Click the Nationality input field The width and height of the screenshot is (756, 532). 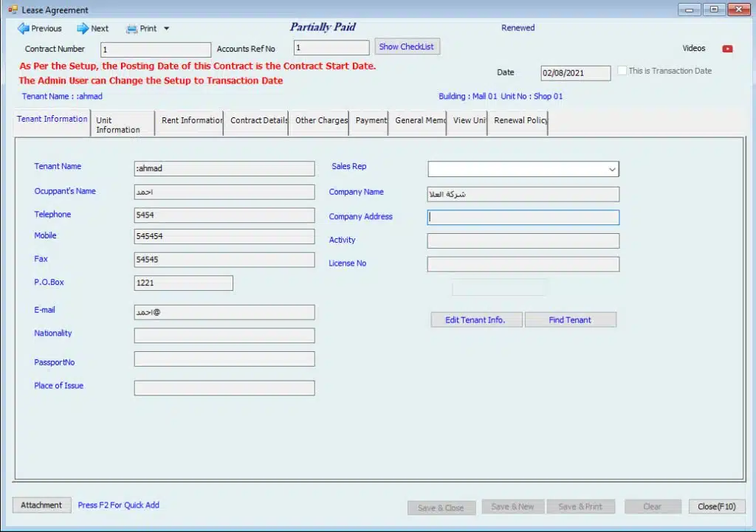click(x=224, y=336)
